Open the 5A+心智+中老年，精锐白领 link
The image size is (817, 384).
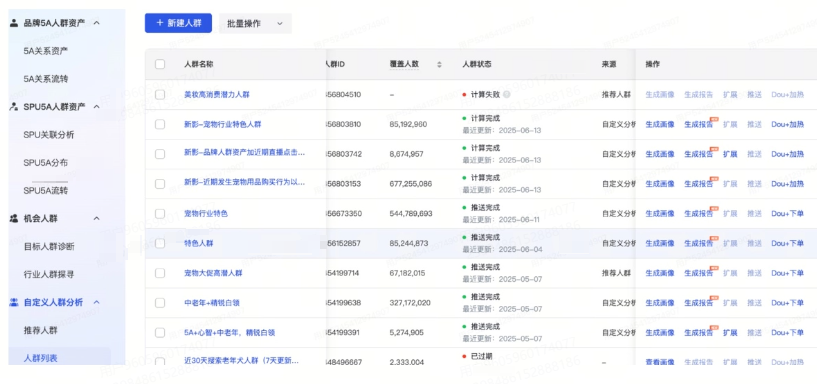(229, 332)
